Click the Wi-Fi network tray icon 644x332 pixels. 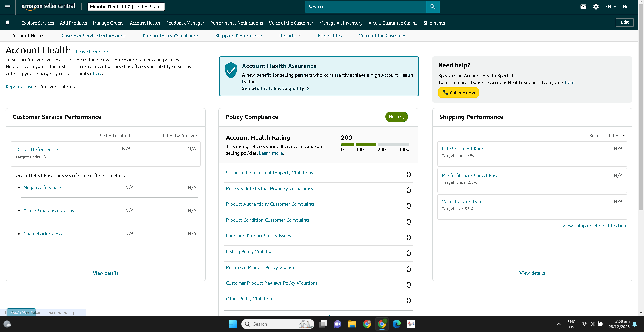(x=584, y=324)
